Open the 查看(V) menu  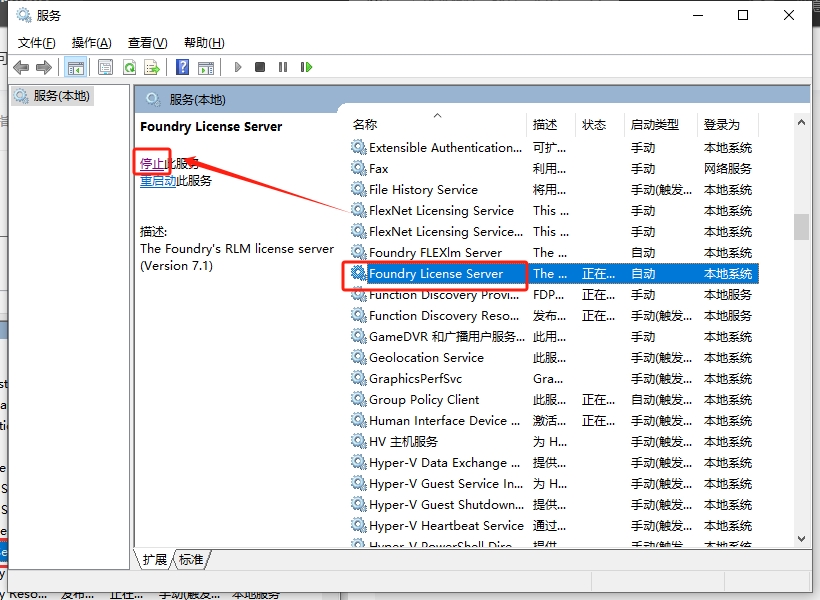coord(147,42)
